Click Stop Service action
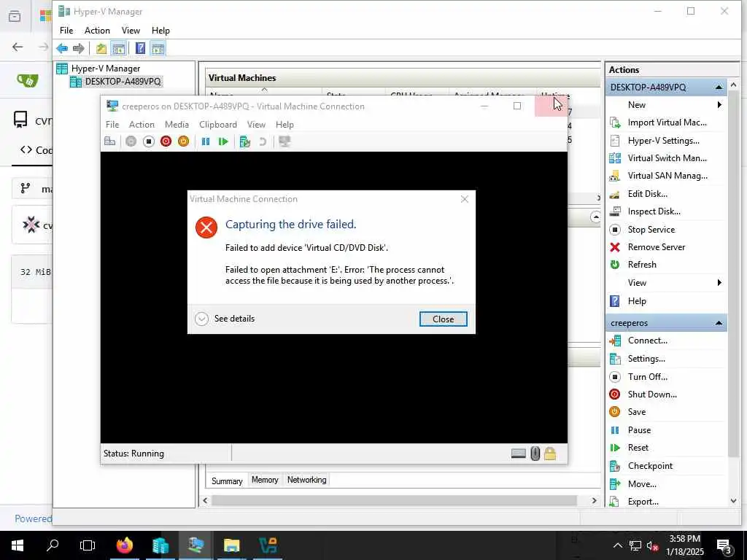 pyautogui.click(x=651, y=230)
